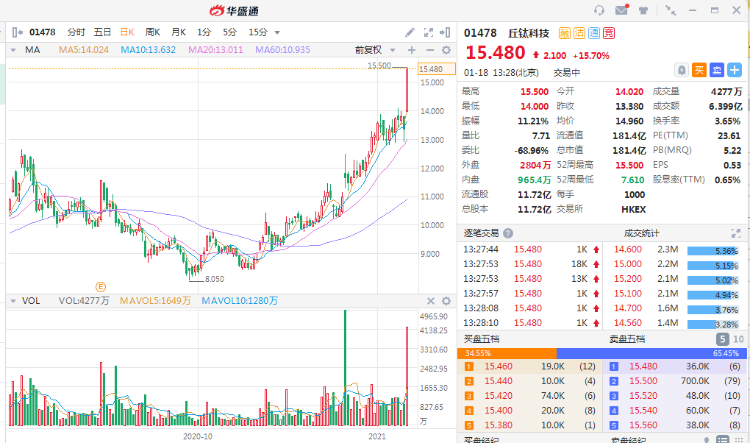Collapse the right quote panel icon
This screenshot has height=443, width=750.
[445, 32]
